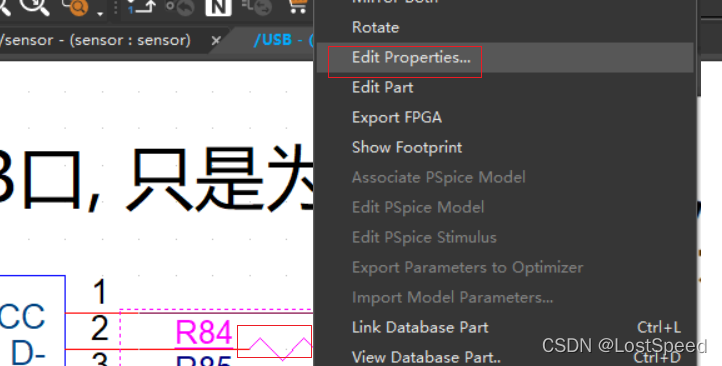Viewport: 722px width, 366px height.
Task: Select Export FPGA in the context menu
Action: click(505, 117)
